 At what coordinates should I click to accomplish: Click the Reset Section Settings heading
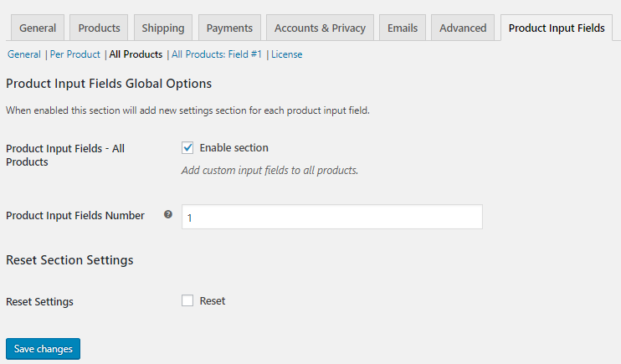pyautogui.click(x=69, y=260)
